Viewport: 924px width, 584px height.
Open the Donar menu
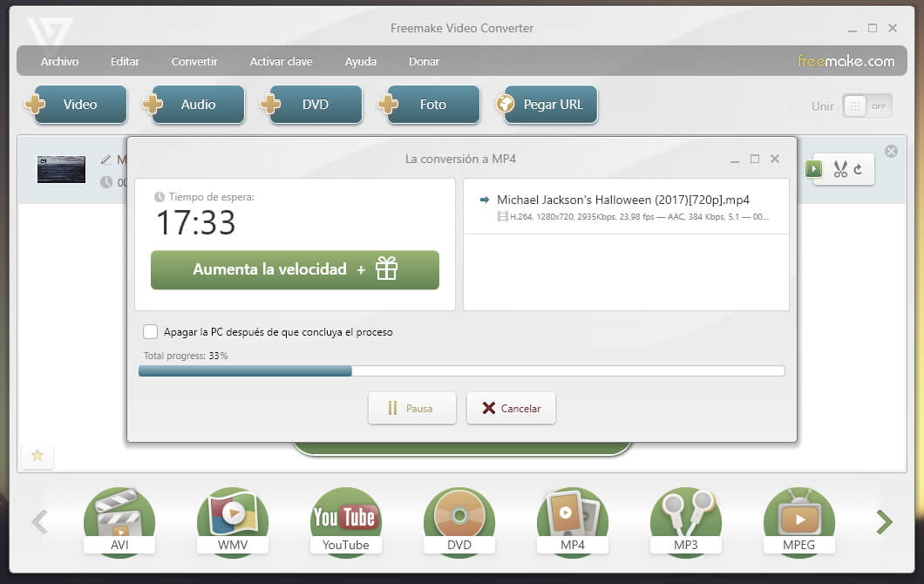pyautogui.click(x=424, y=61)
